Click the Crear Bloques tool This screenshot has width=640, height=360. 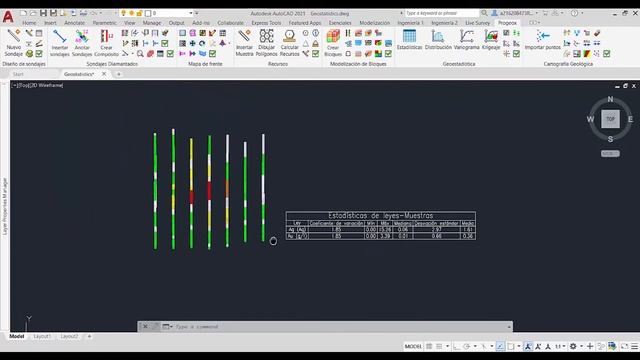[333, 42]
